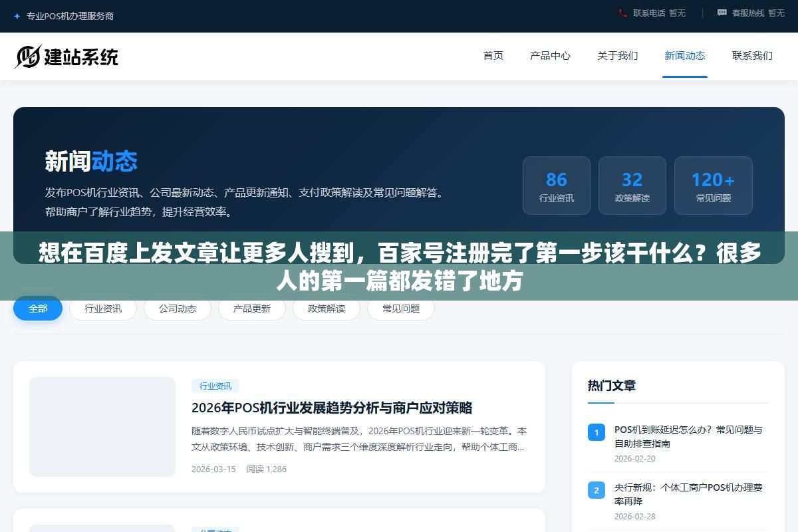Click the date 2026-02-28 in 热门文章
The height and width of the screenshot is (532, 798).
[635, 517]
